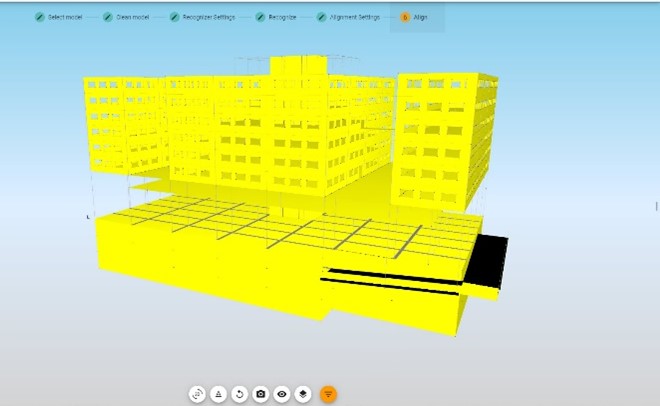Click the side panel handle at right edge
Viewport: 660px width, 406px height.
pyautogui.click(x=656, y=206)
